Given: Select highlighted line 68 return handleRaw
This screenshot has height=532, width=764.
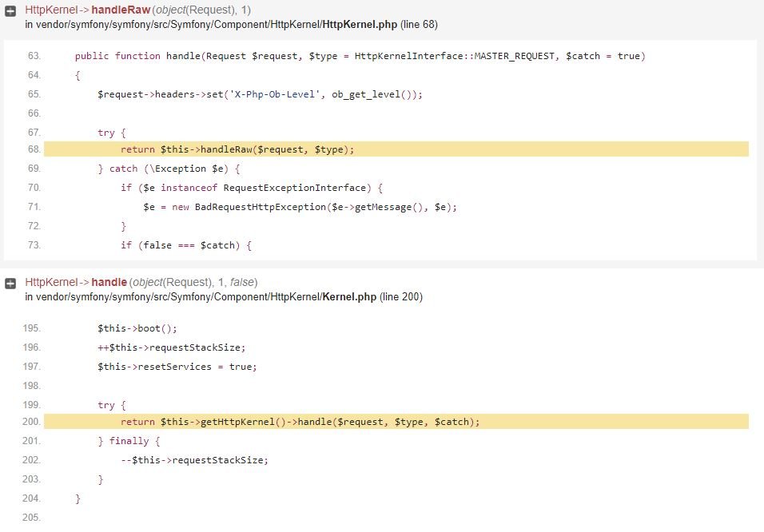Looking at the screenshot, I should [x=396, y=149].
